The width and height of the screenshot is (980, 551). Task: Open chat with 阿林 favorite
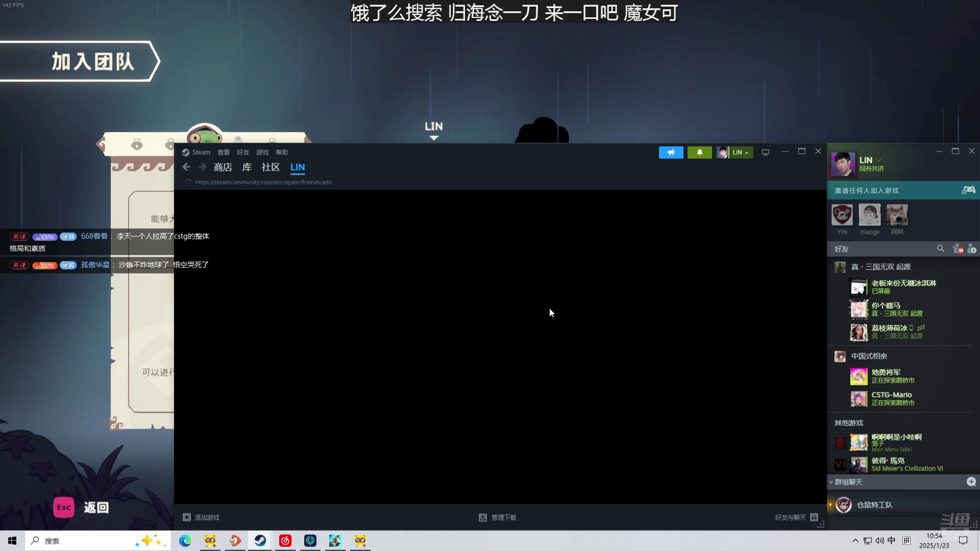[897, 219]
